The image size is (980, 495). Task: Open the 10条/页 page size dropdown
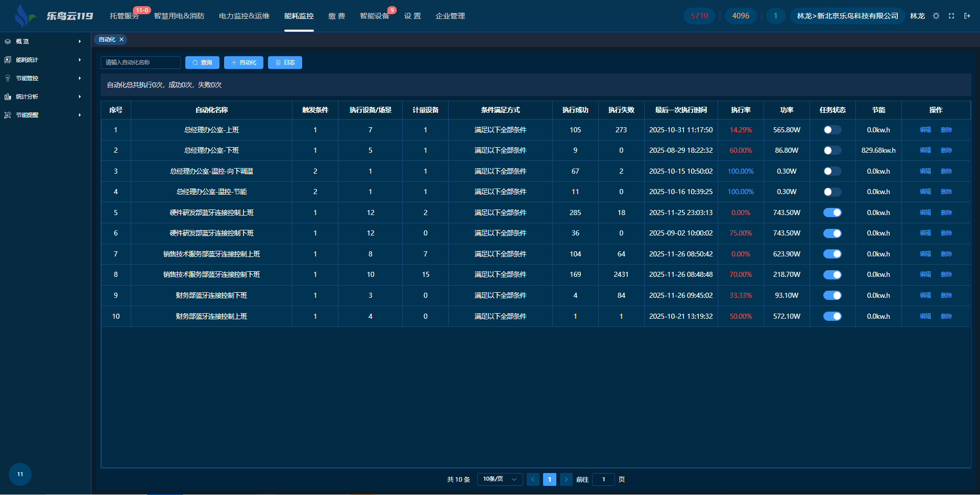500,479
